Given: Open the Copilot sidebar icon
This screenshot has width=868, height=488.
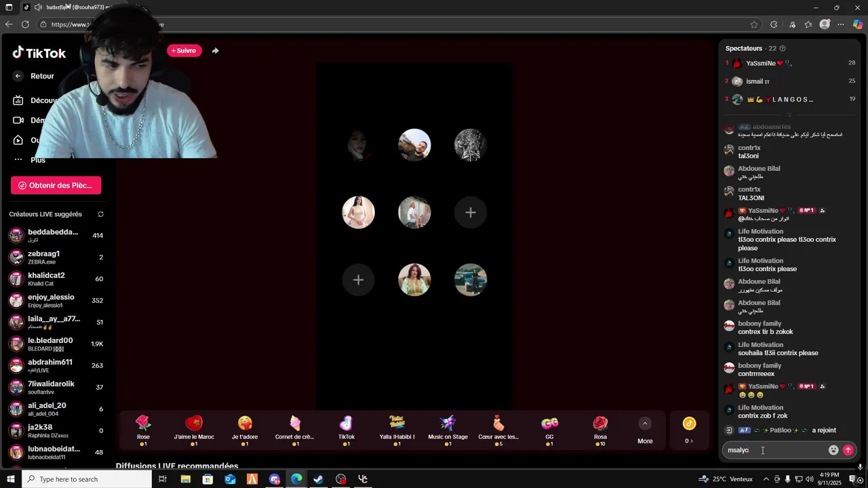Looking at the screenshot, I should point(857,24).
